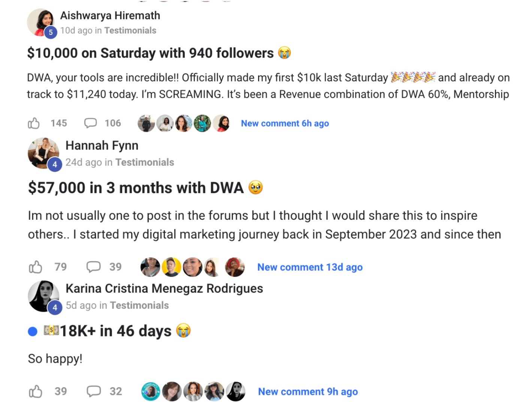Click Hannah Fynn's profile avatar
The image size is (532, 407).
pyautogui.click(x=43, y=153)
